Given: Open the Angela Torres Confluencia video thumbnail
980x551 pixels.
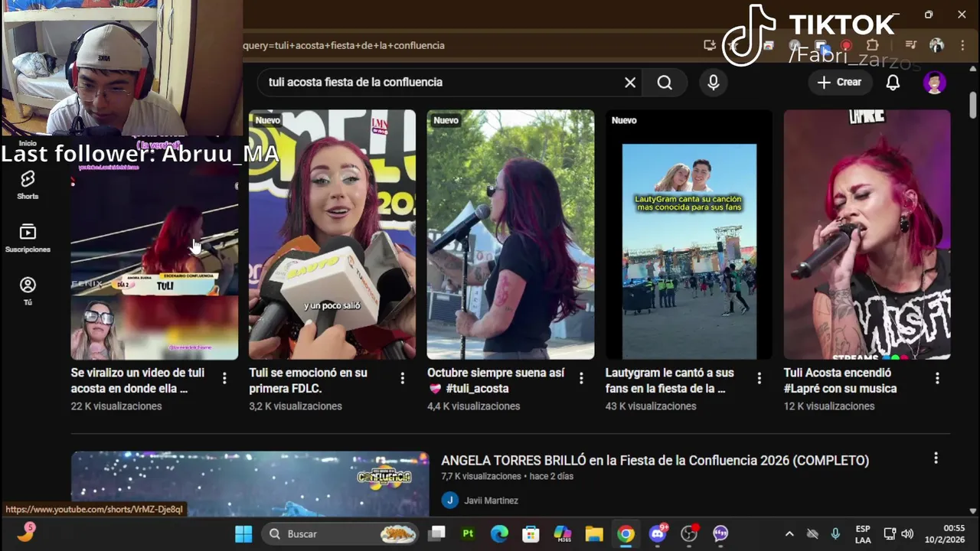Looking at the screenshot, I should (250, 484).
